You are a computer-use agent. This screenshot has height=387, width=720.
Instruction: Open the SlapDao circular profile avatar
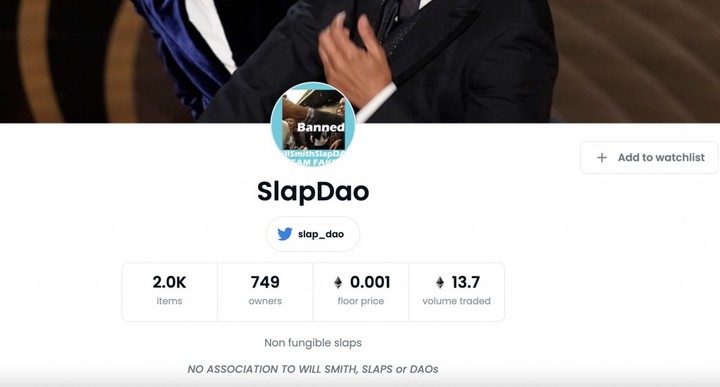[313, 124]
